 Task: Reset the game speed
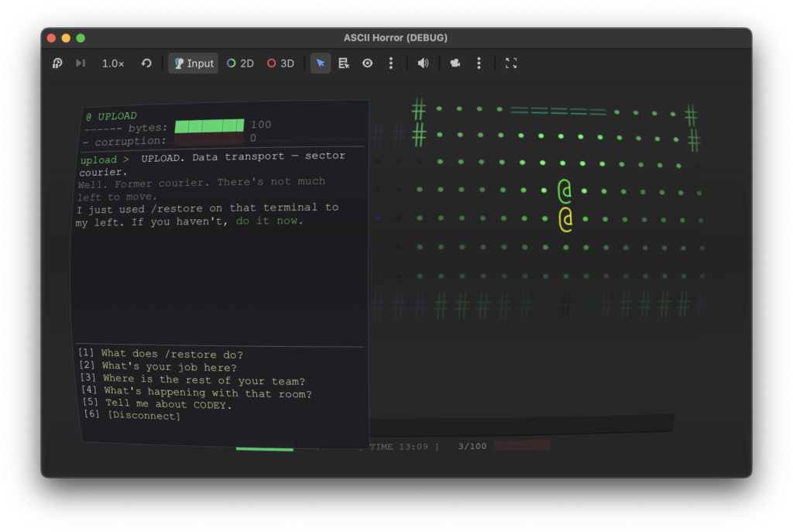point(146,63)
